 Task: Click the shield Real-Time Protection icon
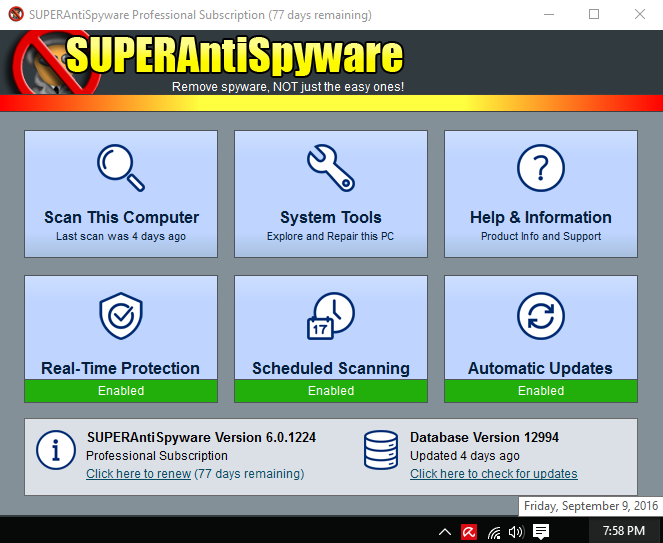[x=121, y=315]
